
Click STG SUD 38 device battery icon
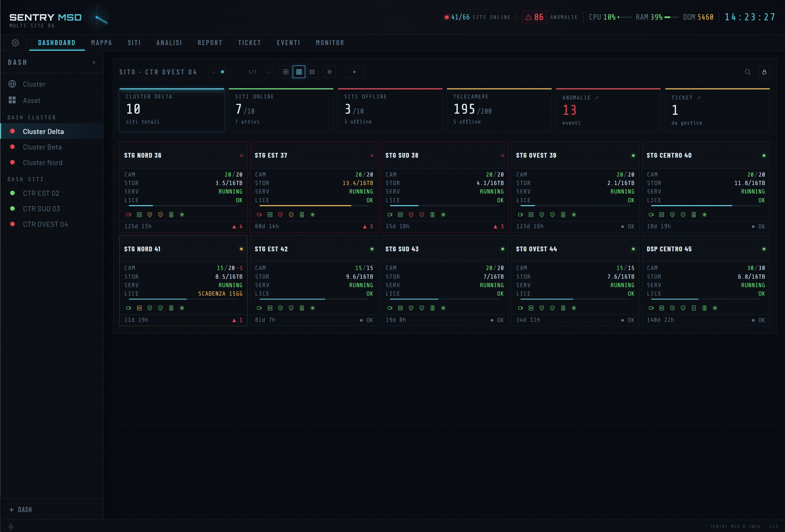[432, 215]
